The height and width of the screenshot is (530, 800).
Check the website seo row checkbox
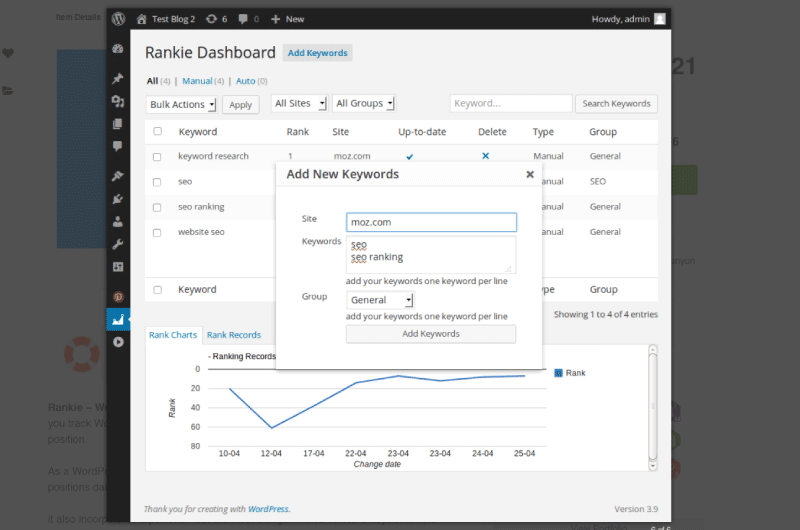pos(157,233)
